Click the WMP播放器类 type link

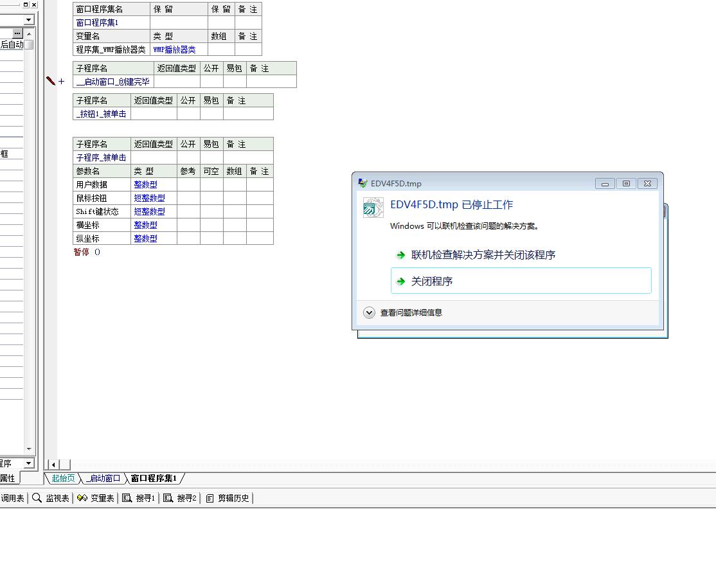tap(174, 49)
